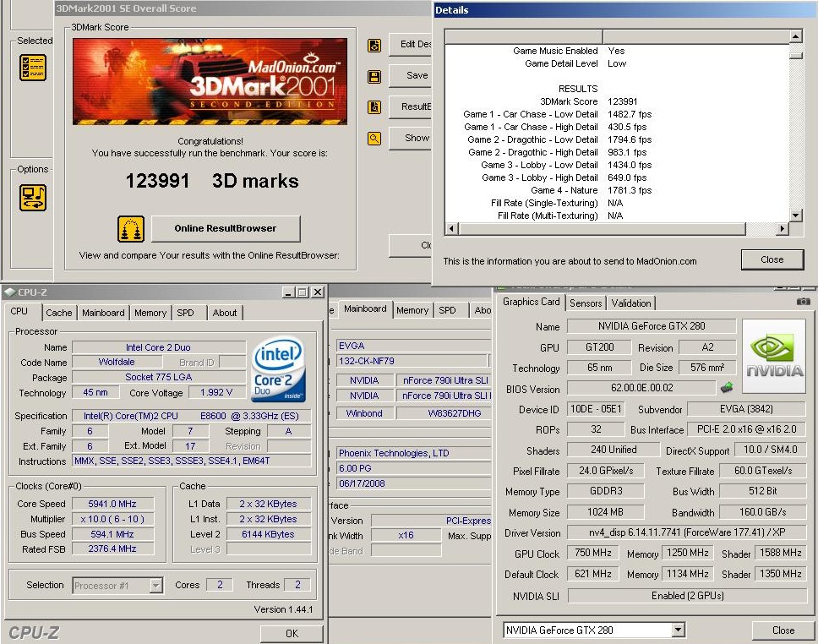Viewport: 818px width, 644px height.
Task: Switch to the Cache tab in CPU-Z
Action: [59, 313]
